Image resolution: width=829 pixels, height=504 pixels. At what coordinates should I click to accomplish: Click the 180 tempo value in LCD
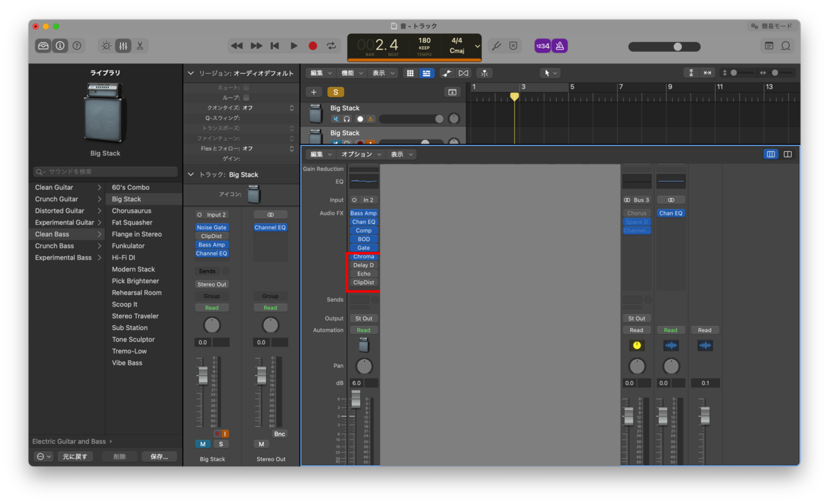tap(424, 41)
